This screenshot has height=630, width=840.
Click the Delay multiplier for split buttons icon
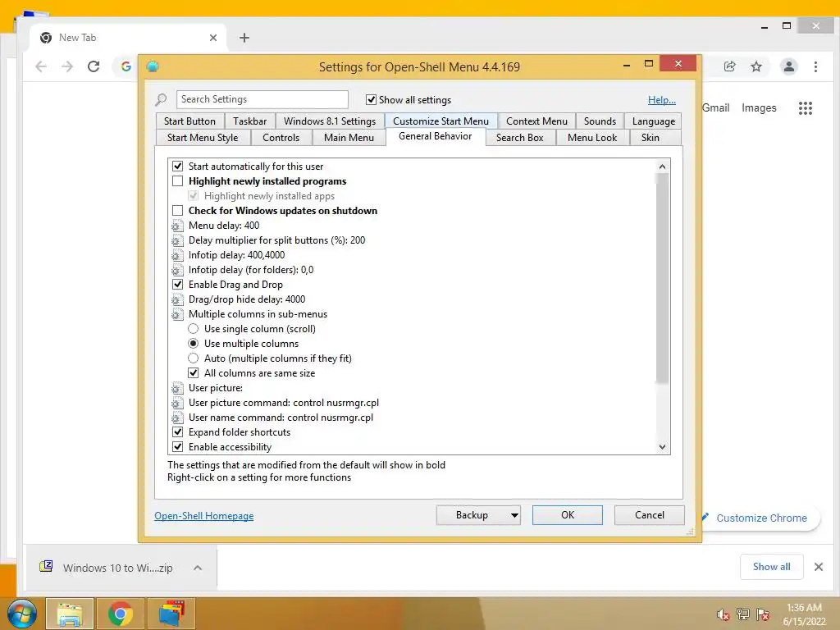177,240
